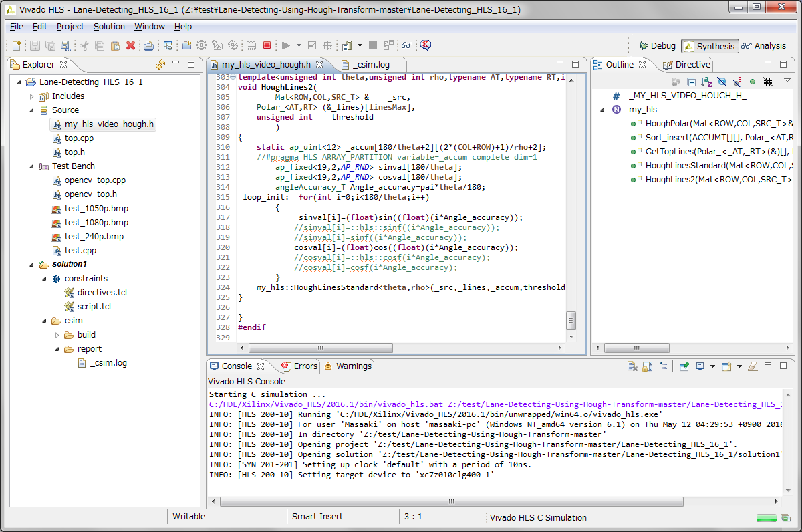Collapse the constraints node
Viewport: 802px width, 532px height.
[43, 279]
